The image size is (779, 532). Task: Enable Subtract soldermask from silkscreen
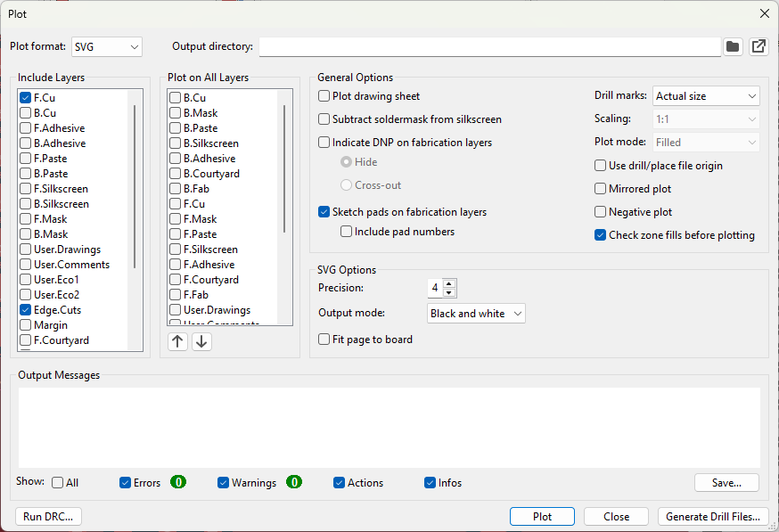(x=324, y=119)
